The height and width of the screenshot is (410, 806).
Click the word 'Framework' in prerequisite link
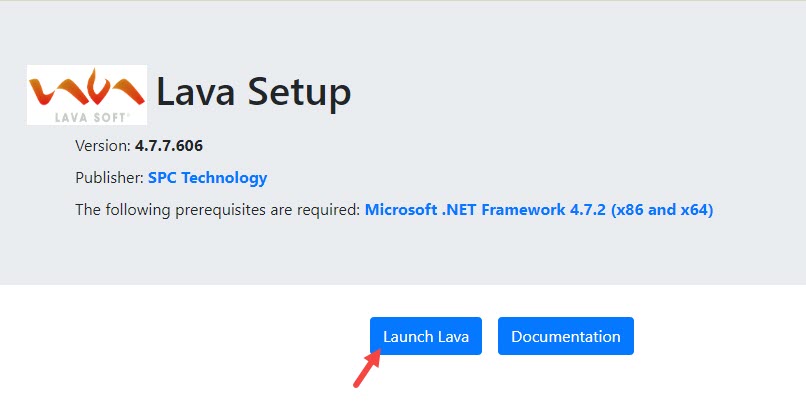[527, 210]
